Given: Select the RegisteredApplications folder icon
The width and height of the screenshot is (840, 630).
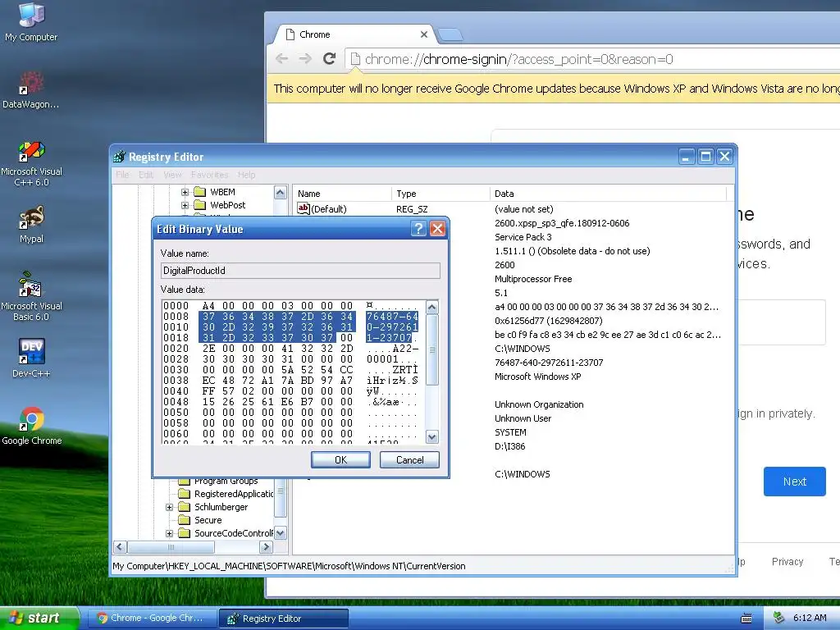Looking at the screenshot, I should (185, 493).
